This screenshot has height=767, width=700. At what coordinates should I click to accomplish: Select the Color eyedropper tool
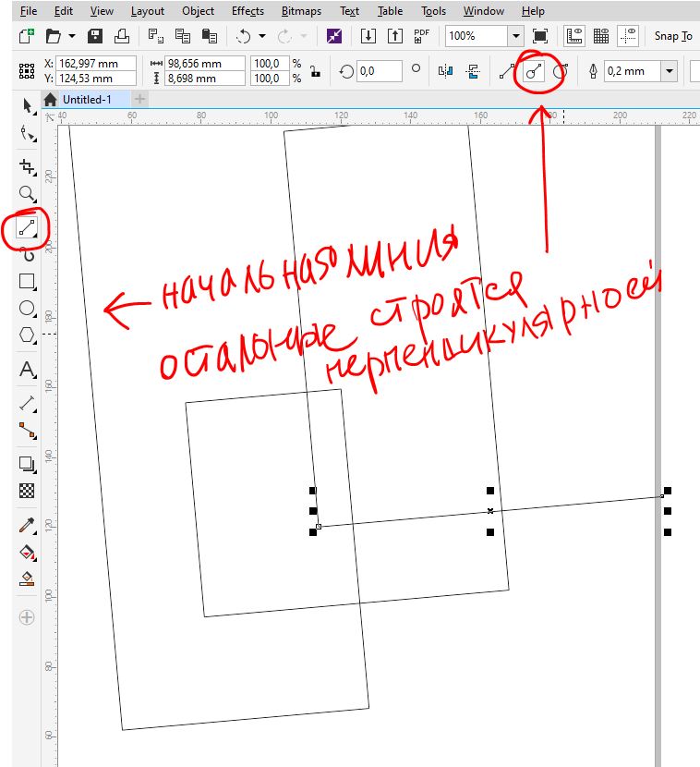tap(27, 526)
